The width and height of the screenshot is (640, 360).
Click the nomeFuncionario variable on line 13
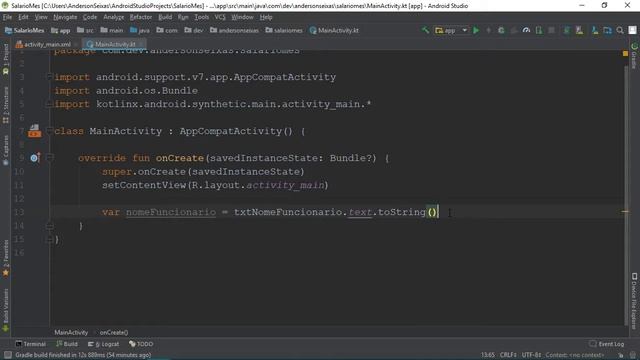tap(171, 212)
